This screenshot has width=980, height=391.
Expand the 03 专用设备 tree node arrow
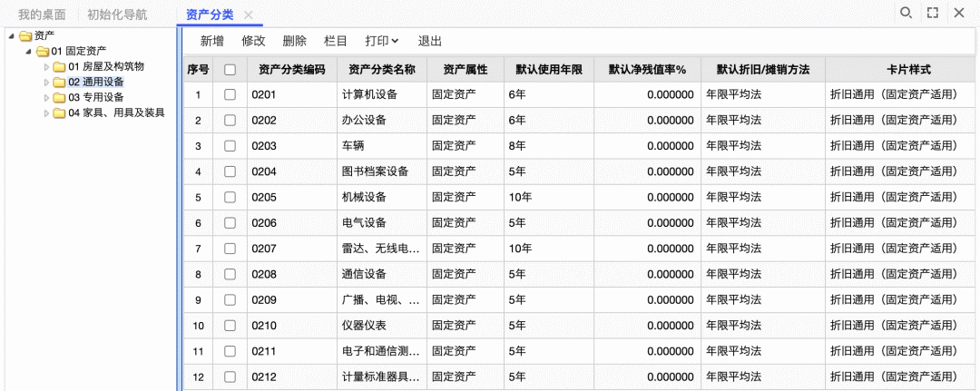(x=45, y=97)
